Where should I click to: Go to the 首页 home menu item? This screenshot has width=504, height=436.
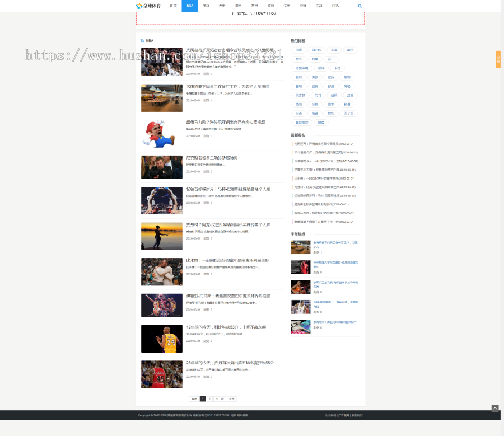point(174,6)
